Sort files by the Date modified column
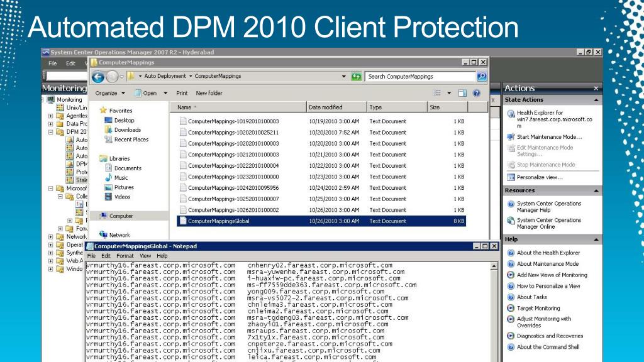Image resolution: width=644 pixels, height=362 pixels. coord(336,107)
